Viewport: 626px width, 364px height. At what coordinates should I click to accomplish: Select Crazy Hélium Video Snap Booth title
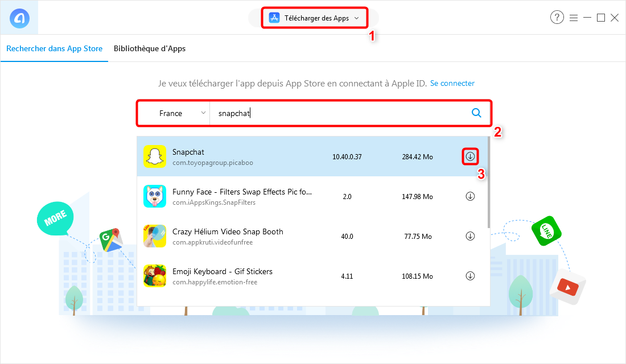click(228, 232)
